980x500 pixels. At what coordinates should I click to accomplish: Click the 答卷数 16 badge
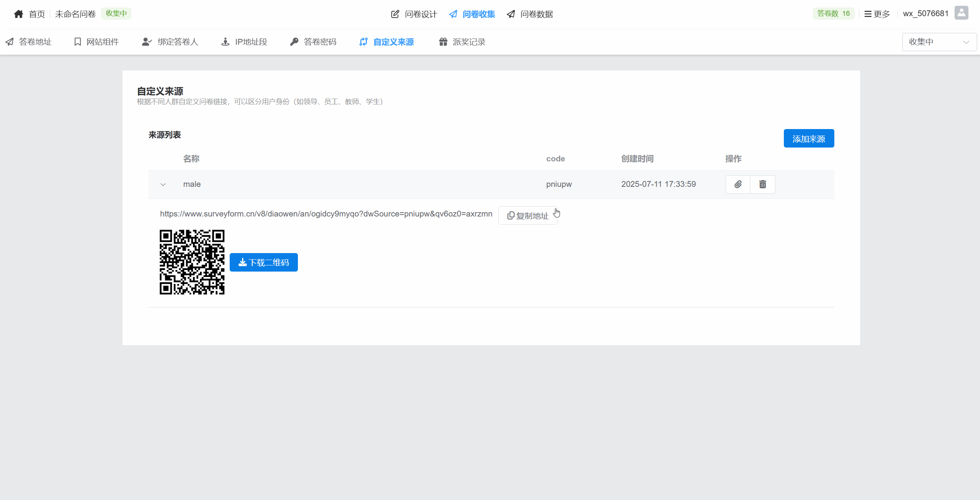tap(833, 13)
